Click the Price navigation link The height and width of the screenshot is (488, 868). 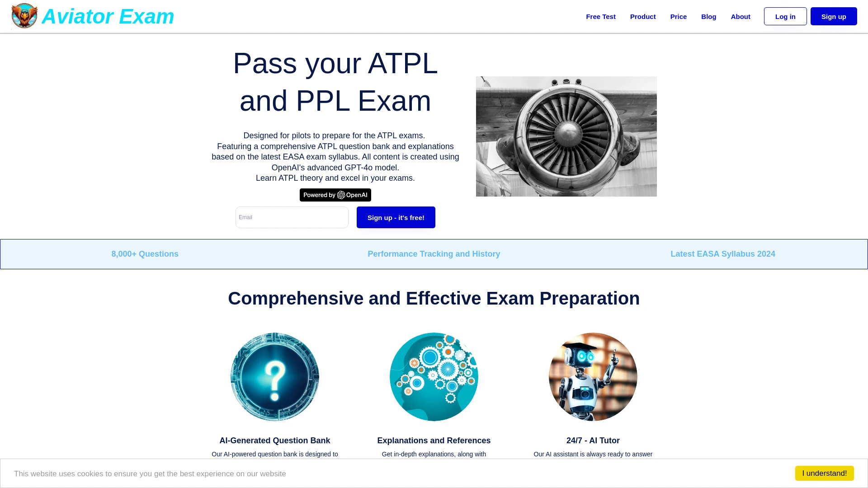[x=679, y=16]
